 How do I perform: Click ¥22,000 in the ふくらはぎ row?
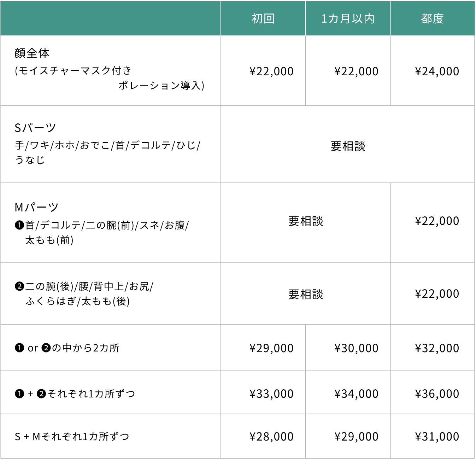point(437,294)
